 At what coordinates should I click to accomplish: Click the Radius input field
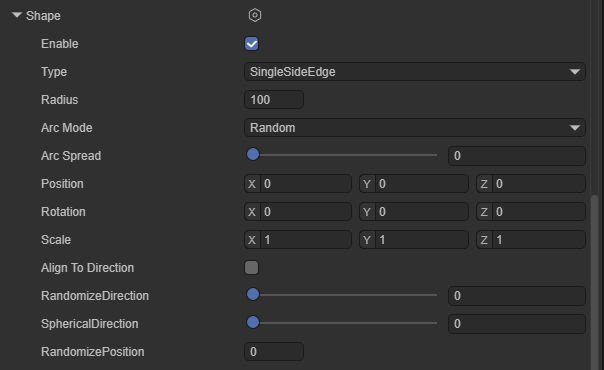(274, 100)
